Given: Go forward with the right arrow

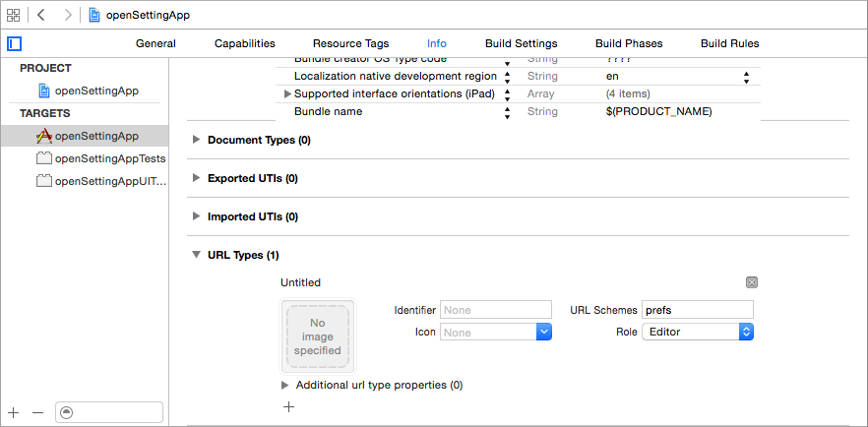Looking at the screenshot, I should click(x=67, y=15).
